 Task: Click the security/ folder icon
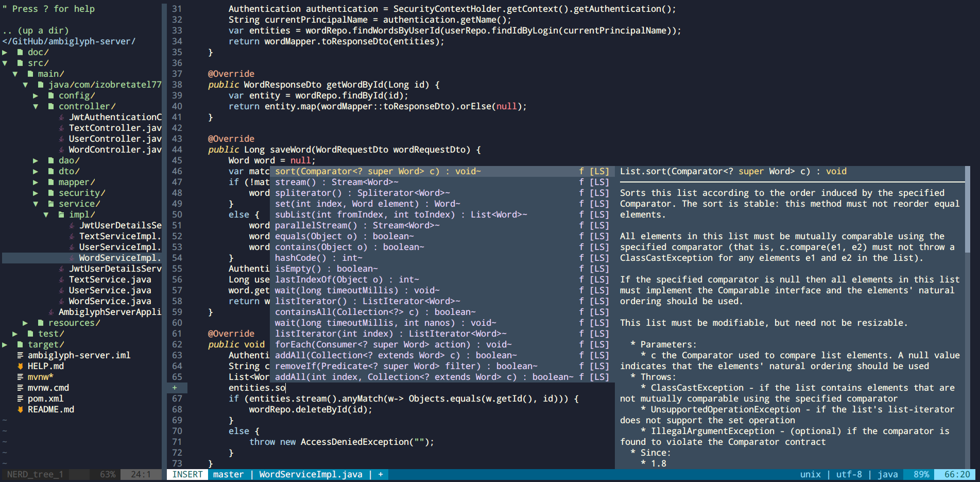coord(51,193)
